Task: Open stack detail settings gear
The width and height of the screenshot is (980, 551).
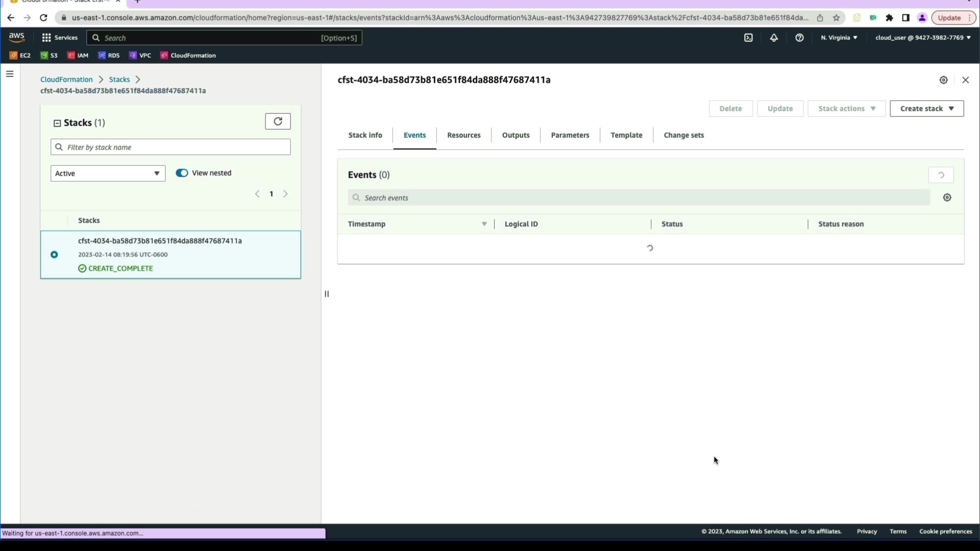Action: click(x=943, y=80)
